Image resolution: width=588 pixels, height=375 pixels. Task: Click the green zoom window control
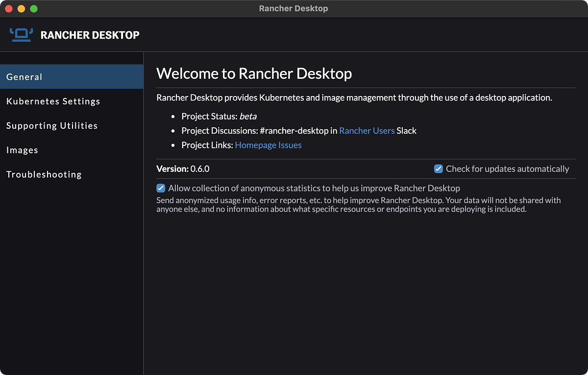[x=33, y=8]
